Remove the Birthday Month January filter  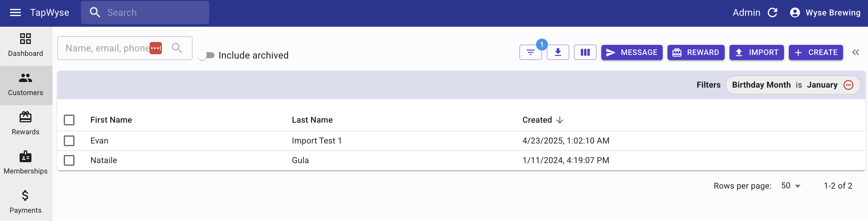click(848, 85)
